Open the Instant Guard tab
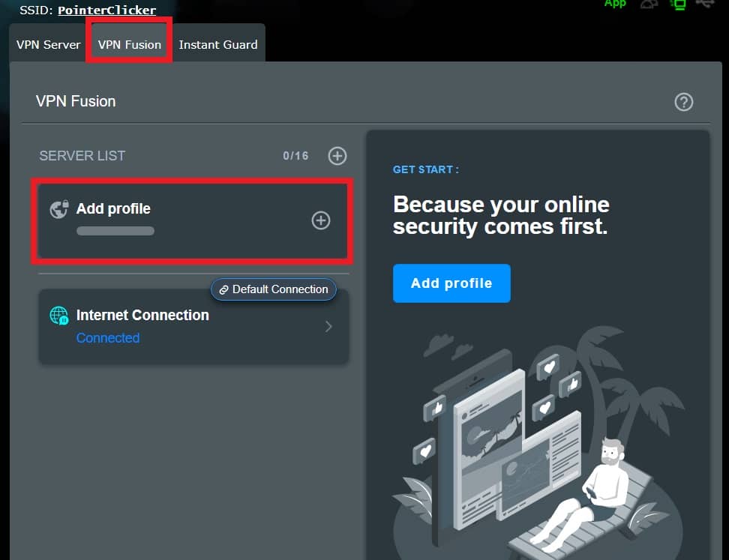The width and height of the screenshot is (729, 560). point(218,45)
